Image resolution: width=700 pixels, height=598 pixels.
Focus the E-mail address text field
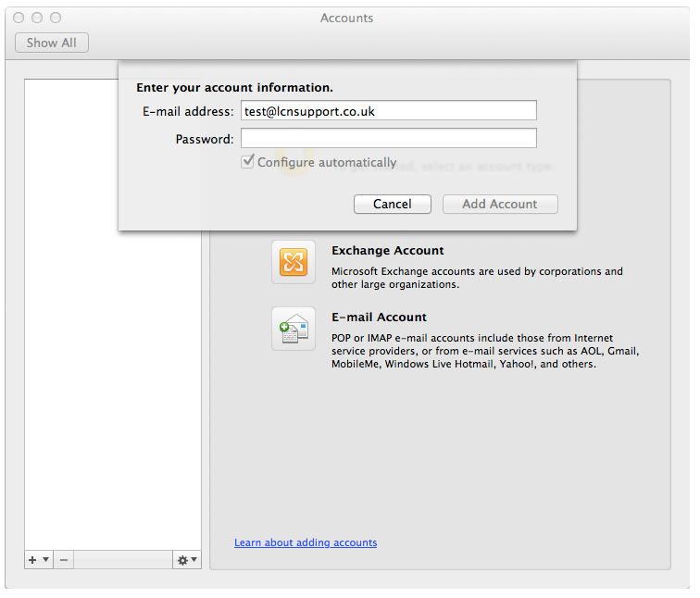388,111
